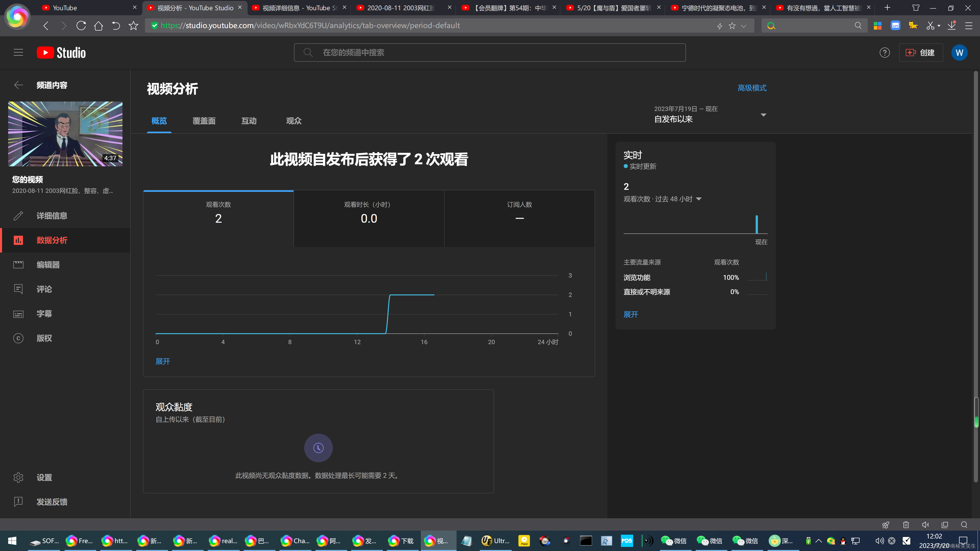Click the help question mark icon
Screen dimensions: 980x551
pos(885,53)
